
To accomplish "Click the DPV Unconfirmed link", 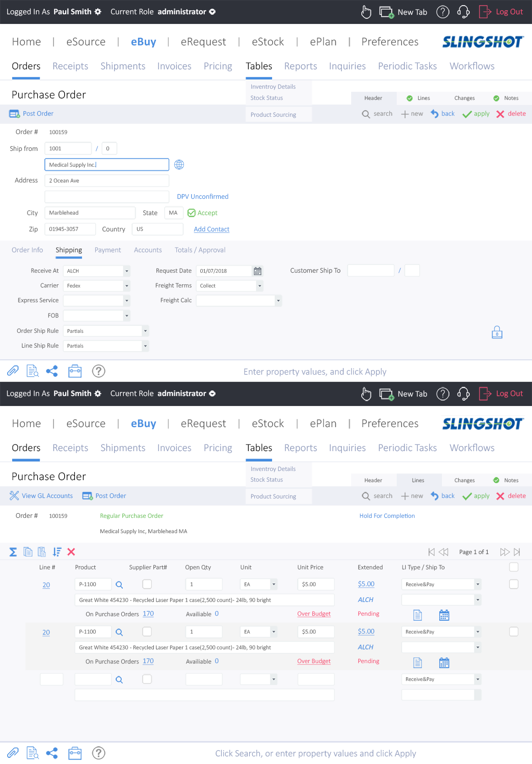I will tap(203, 197).
